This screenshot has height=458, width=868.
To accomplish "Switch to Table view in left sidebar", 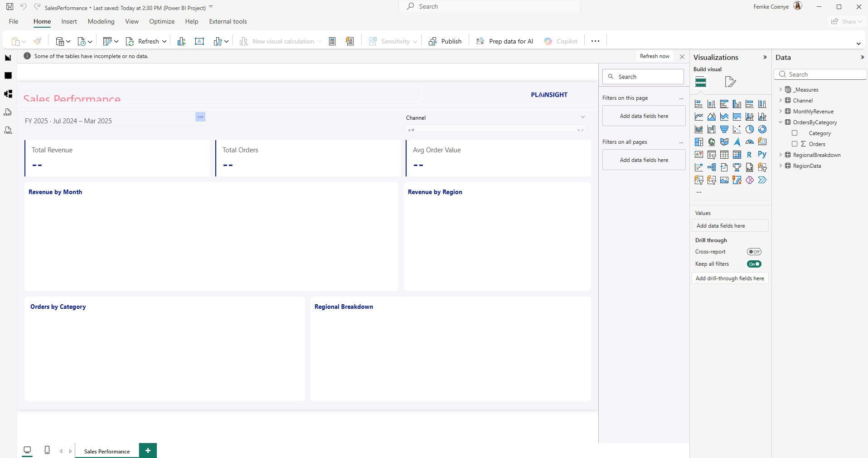I will [8, 76].
